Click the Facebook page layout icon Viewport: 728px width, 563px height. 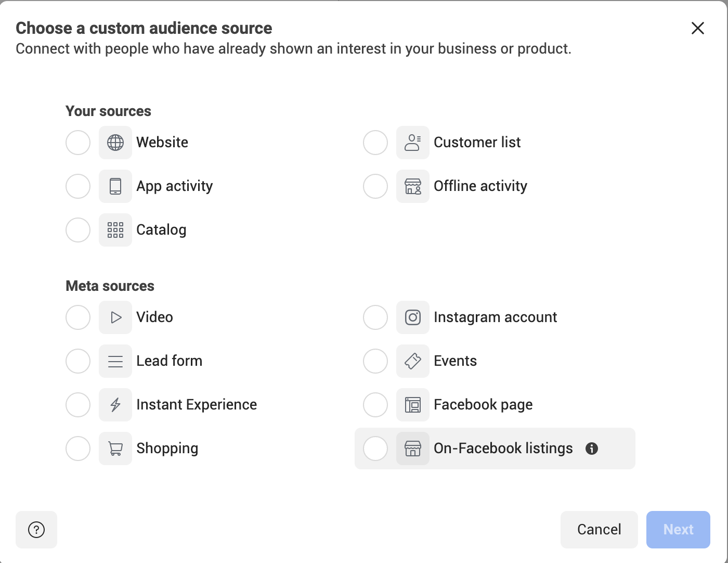pos(413,405)
